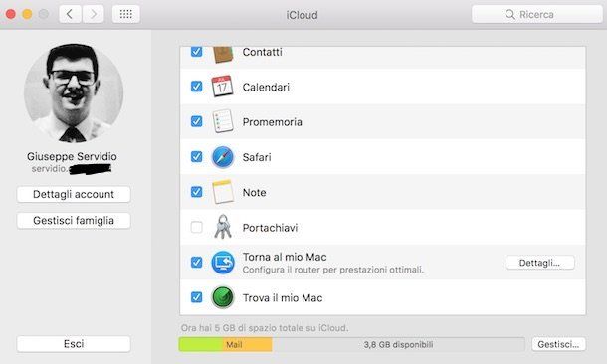This screenshot has height=364, width=607.
Task: Close the iCloud window with red button
Action: tap(11, 14)
